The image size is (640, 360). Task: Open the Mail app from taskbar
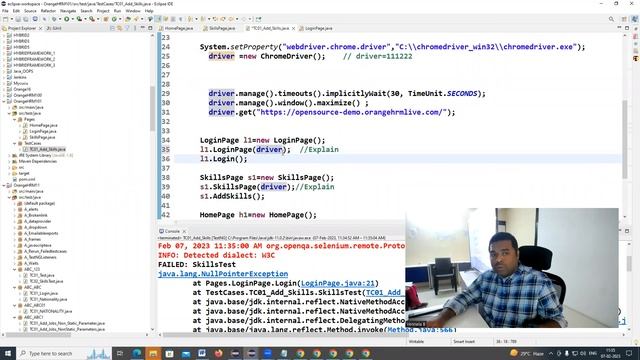pos(186,353)
